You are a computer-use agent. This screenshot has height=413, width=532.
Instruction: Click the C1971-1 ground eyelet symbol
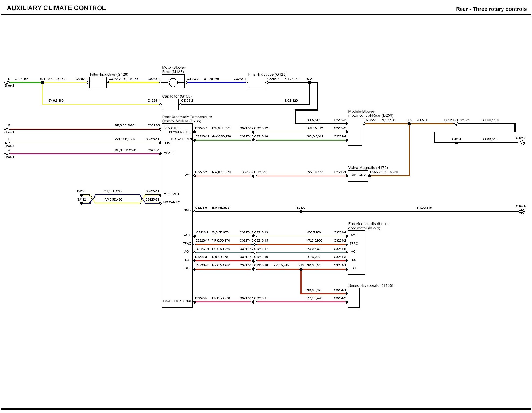(x=522, y=212)
